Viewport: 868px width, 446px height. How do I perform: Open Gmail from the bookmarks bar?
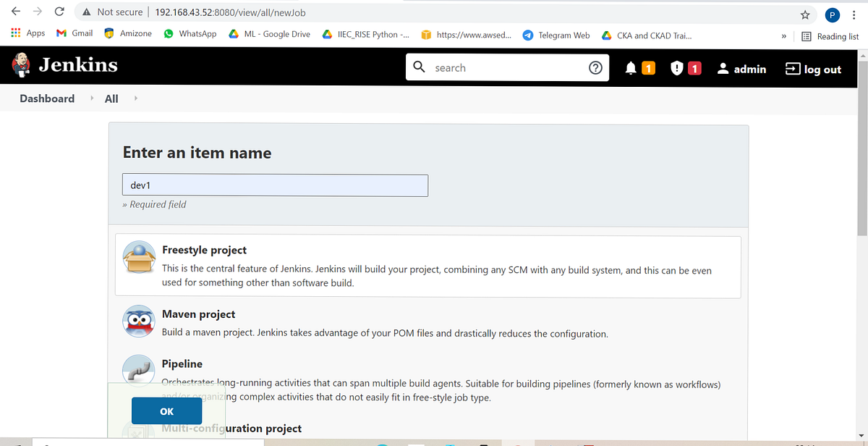click(73, 33)
